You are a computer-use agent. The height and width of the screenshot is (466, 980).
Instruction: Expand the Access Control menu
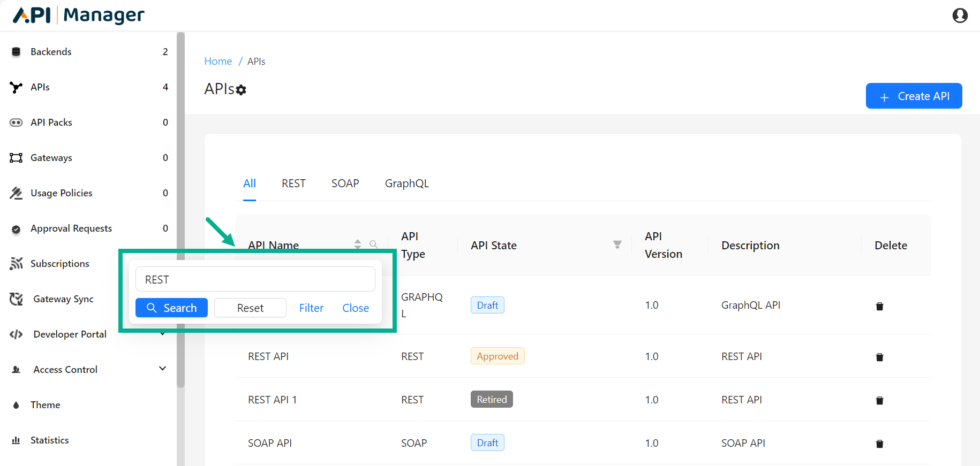162,369
